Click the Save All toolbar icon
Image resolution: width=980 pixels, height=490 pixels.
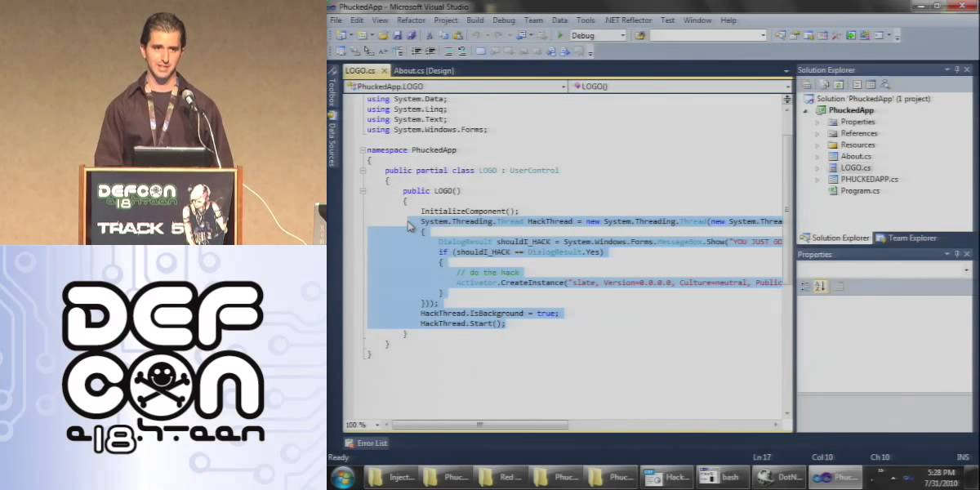click(x=412, y=35)
